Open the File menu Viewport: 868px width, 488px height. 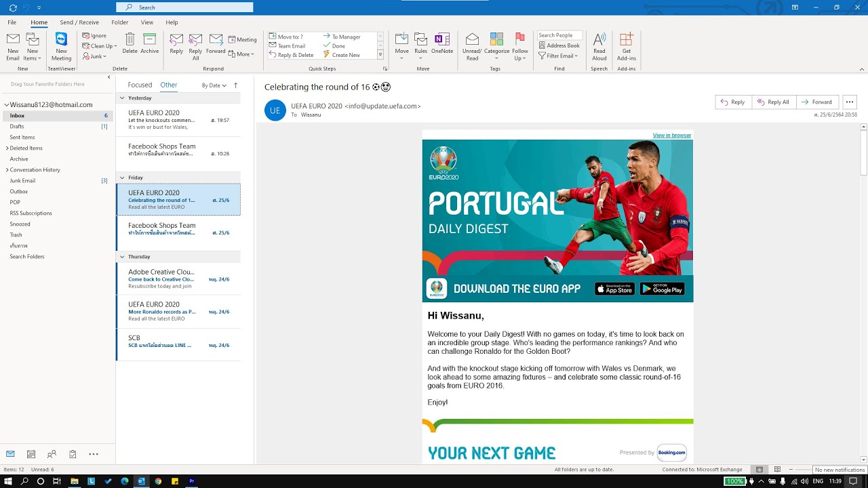12,22
